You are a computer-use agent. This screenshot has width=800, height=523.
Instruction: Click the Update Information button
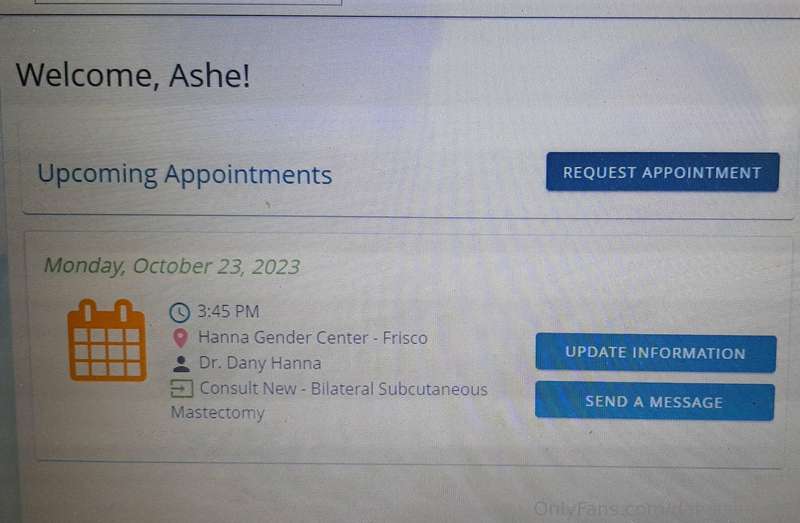tap(656, 353)
